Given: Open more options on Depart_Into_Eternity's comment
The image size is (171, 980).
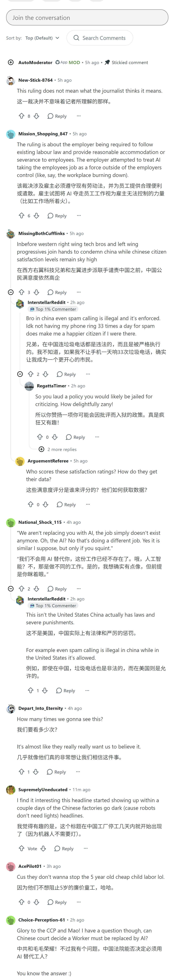Looking at the screenshot, I should click(78, 772).
